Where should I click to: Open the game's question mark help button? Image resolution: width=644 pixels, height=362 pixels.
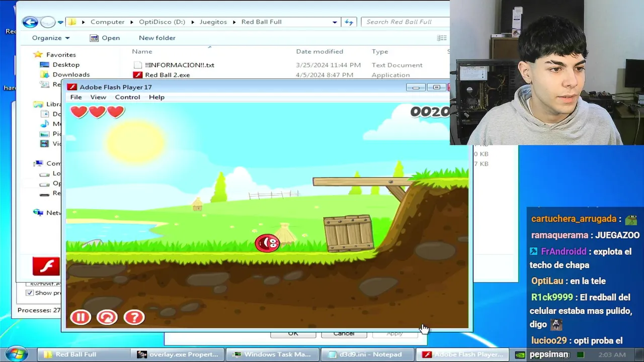(x=134, y=317)
